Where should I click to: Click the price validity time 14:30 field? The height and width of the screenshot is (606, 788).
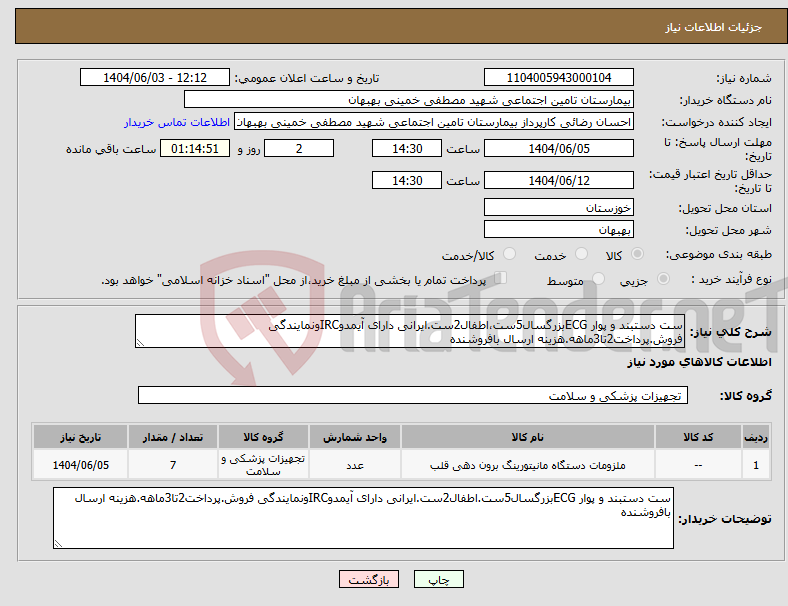(x=407, y=180)
